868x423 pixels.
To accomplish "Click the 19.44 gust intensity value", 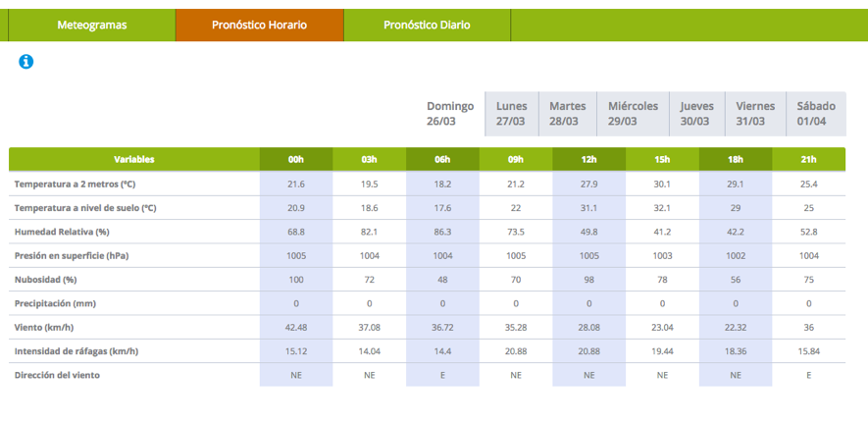I will (x=662, y=351).
